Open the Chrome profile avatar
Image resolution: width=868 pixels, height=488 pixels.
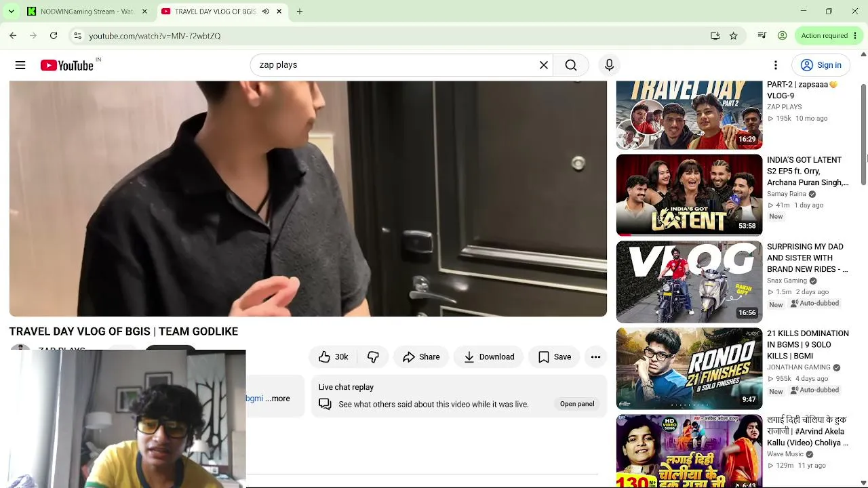782,35
